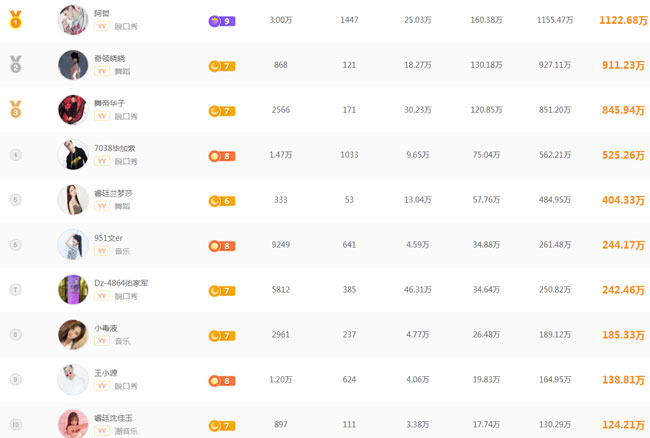The image size is (650, 438).
Task: Open 睿廷兰梦莎's avatar photo
Action: tap(73, 200)
